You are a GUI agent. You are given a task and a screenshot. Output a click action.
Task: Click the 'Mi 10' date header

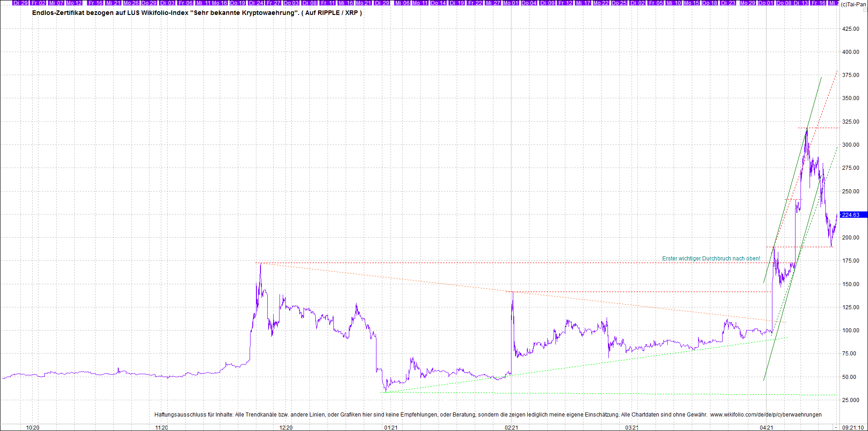pos(674,3)
